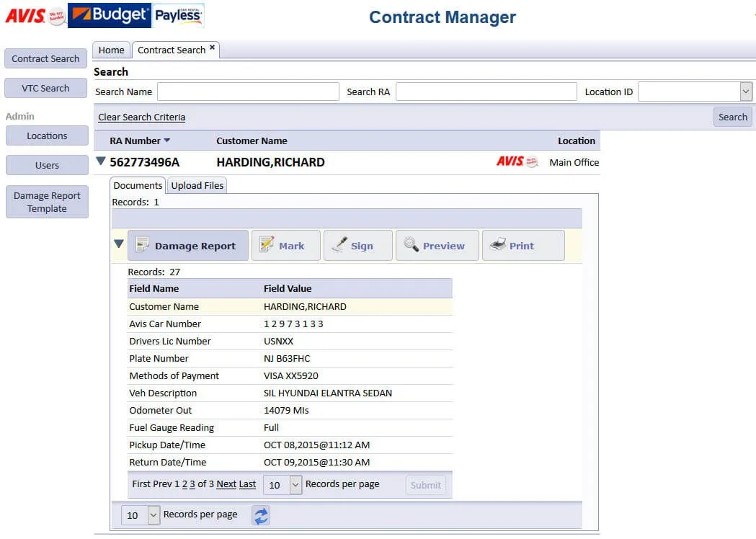Select the Clear Search Criteria link
Image resolution: width=756 pixels, height=539 pixels.
(141, 117)
